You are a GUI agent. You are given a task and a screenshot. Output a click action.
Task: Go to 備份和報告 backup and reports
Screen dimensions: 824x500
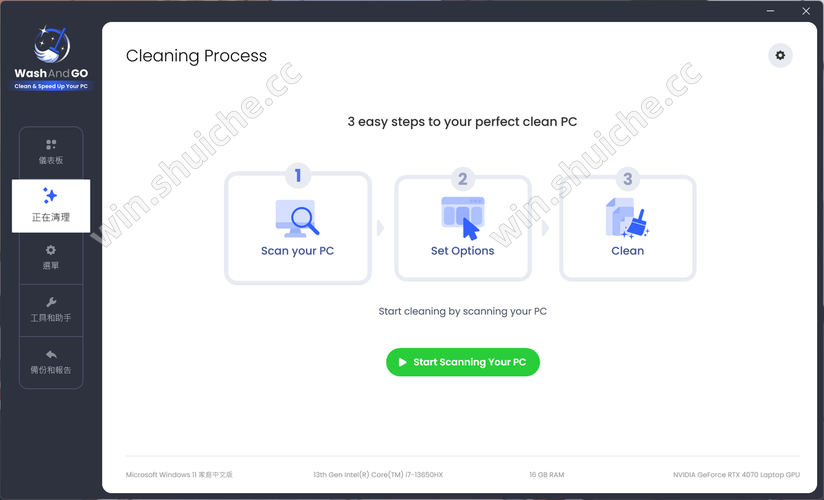click(x=51, y=362)
